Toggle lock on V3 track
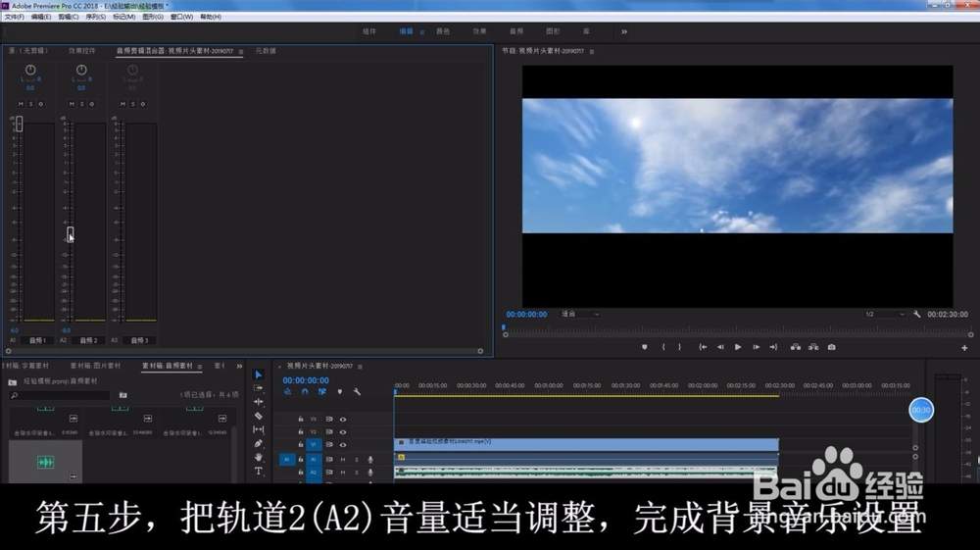The height and width of the screenshot is (550, 980). (x=301, y=420)
